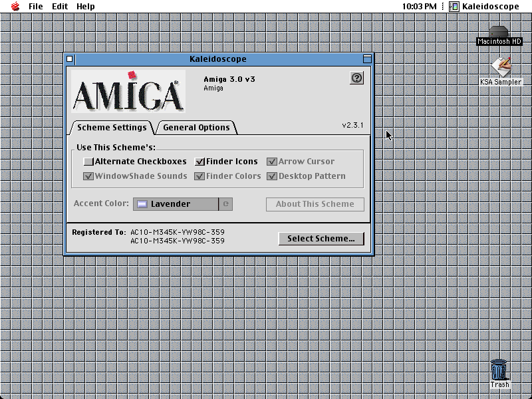Click the Registered To label

[x=99, y=232]
